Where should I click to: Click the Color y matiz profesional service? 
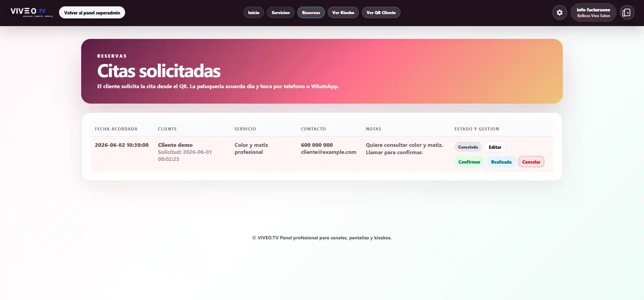pos(251,148)
